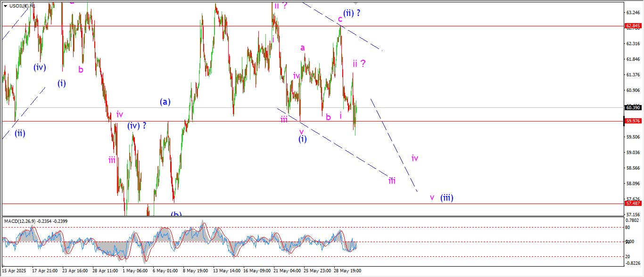Click the 57.156 price scale value
The height and width of the screenshot is (277, 644).
click(x=632, y=214)
